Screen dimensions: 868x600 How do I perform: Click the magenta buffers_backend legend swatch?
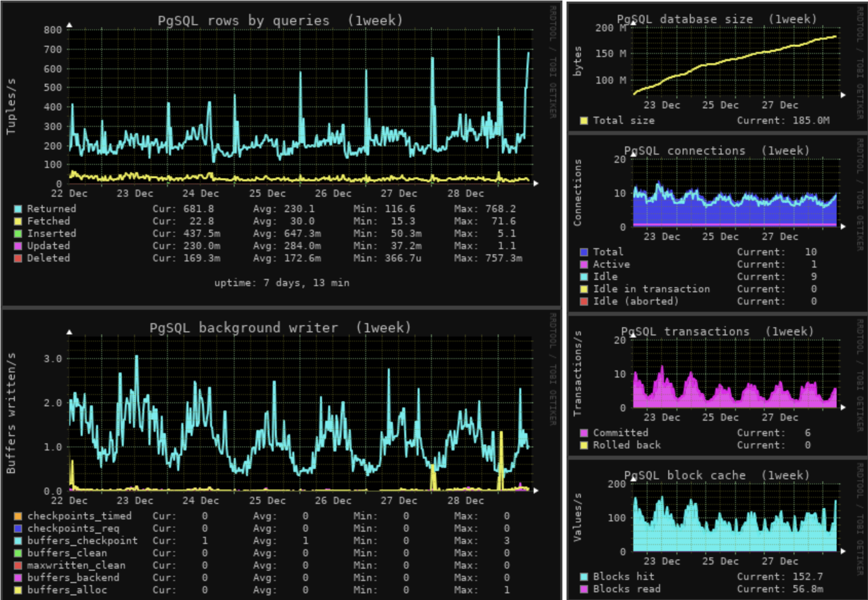pos(18,578)
